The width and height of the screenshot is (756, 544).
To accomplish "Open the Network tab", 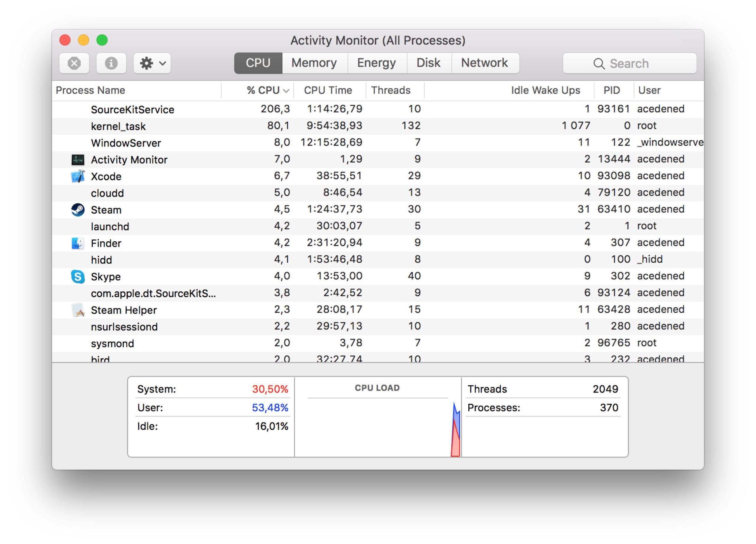I will (484, 63).
